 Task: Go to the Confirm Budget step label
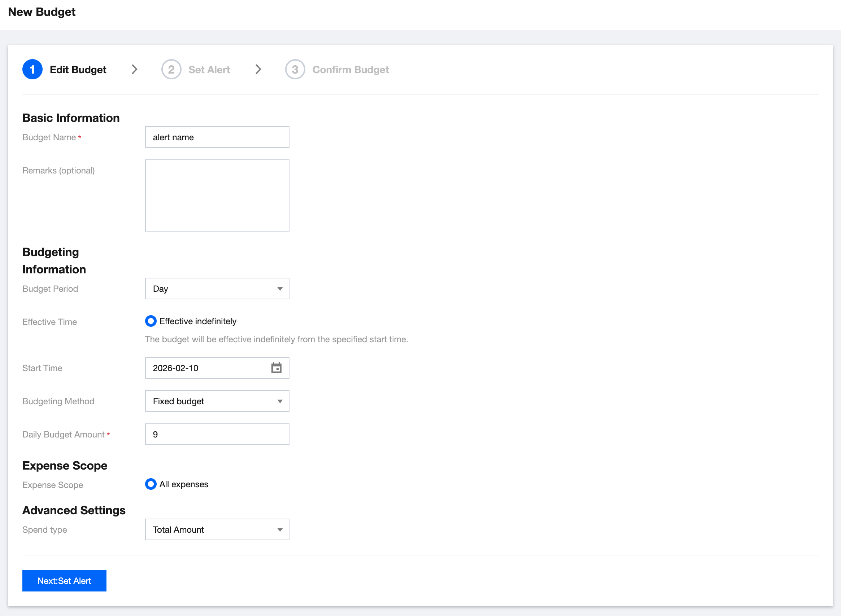[x=350, y=70]
